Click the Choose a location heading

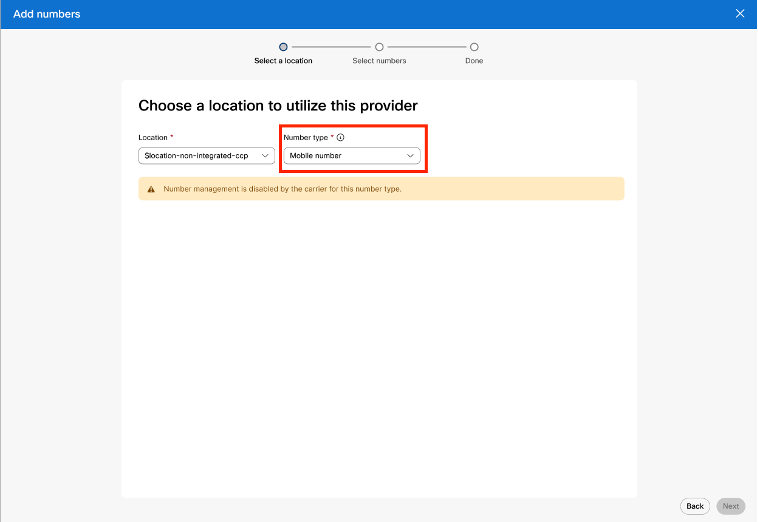278,105
